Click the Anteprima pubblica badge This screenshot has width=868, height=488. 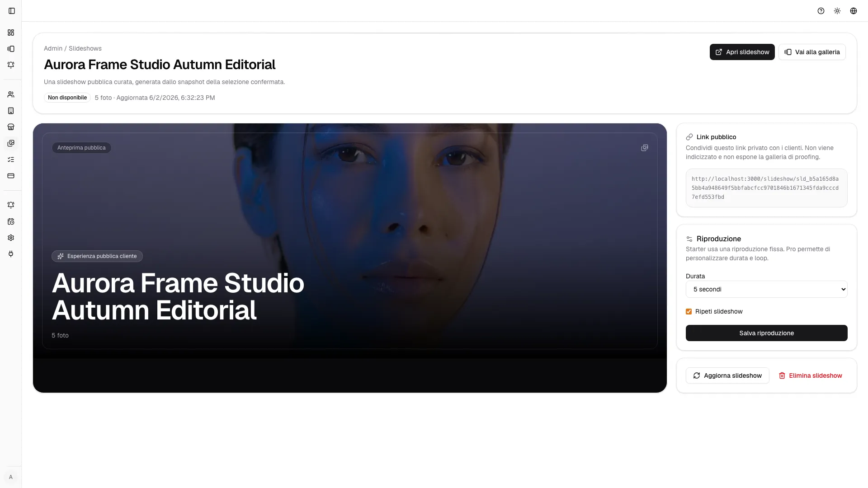point(81,148)
